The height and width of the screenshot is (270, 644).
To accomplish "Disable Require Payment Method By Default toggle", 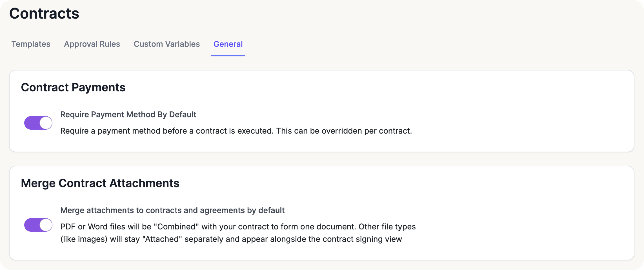I will (x=38, y=123).
